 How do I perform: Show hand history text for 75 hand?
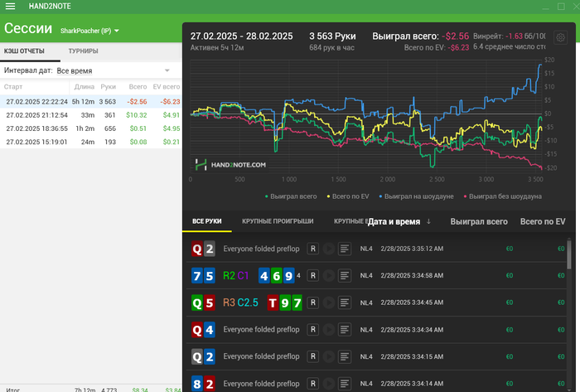click(345, 276)
